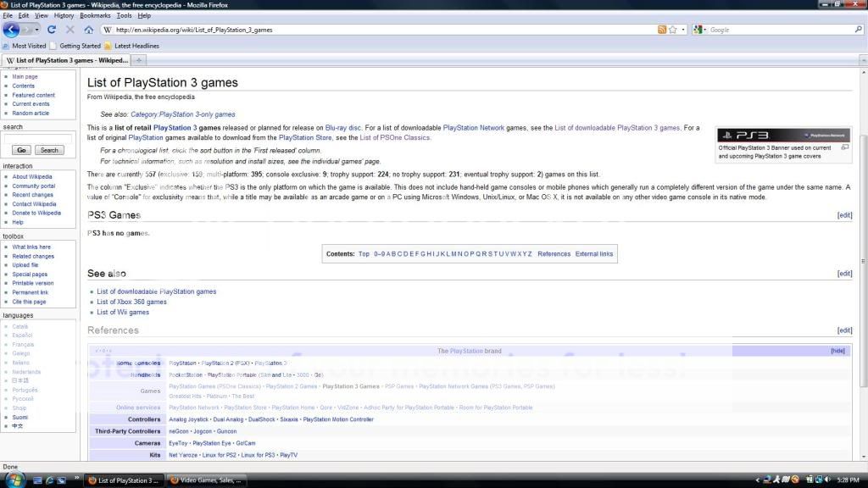
Task: Click the search magnifier icon in Google box
Action: pyautogui.click(x=856, y=30)
